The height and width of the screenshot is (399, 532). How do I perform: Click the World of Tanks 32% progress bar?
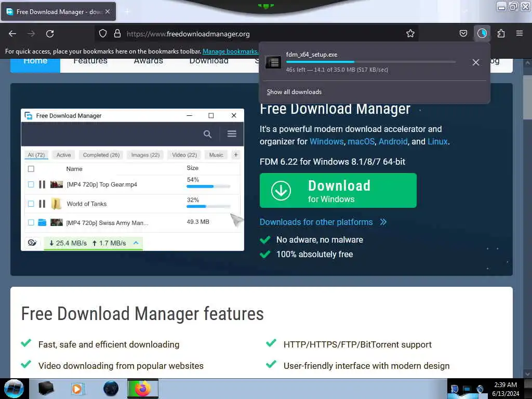pyautogui.click(x=208, y=206)
